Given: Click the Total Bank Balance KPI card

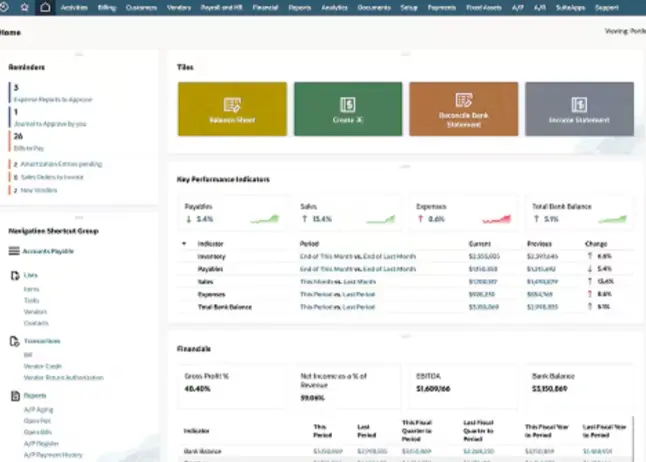Looking at the screenshot, I should point(580,212).
